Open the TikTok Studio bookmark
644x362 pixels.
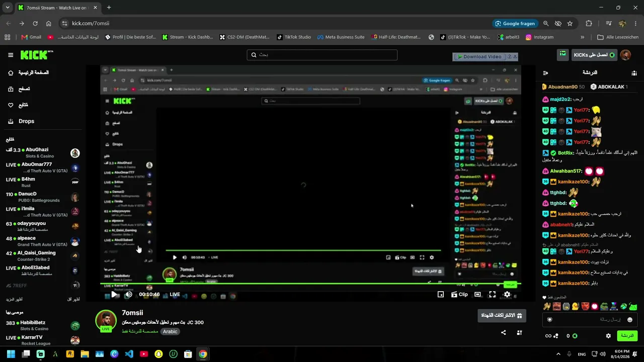[x=293, y=37]
